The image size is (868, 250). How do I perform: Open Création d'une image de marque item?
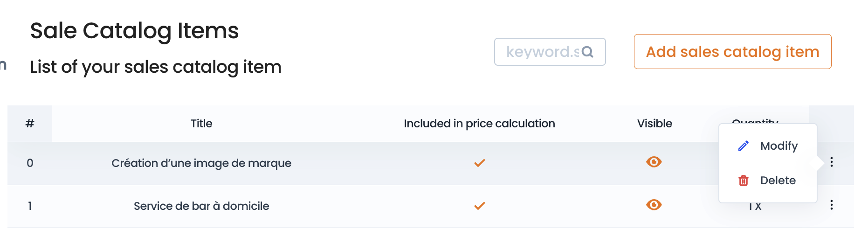201,163
